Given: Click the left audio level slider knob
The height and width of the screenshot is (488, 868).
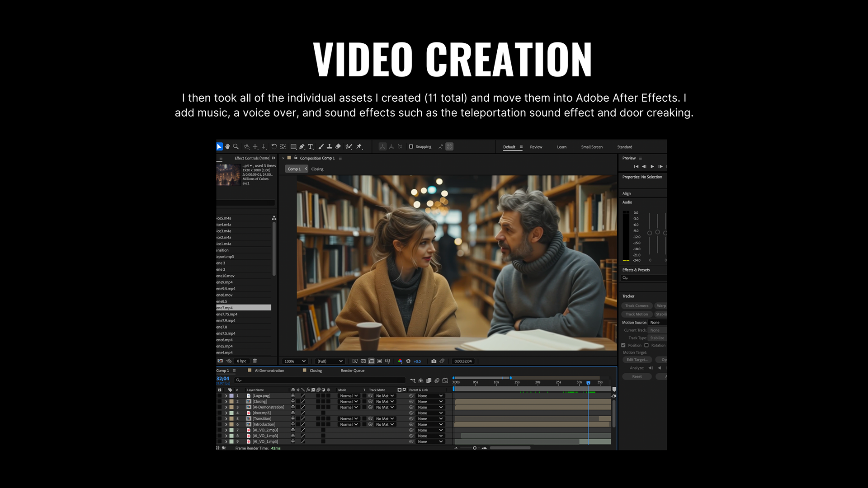Looking at the screenshot, I should click(x=650, y=233).
